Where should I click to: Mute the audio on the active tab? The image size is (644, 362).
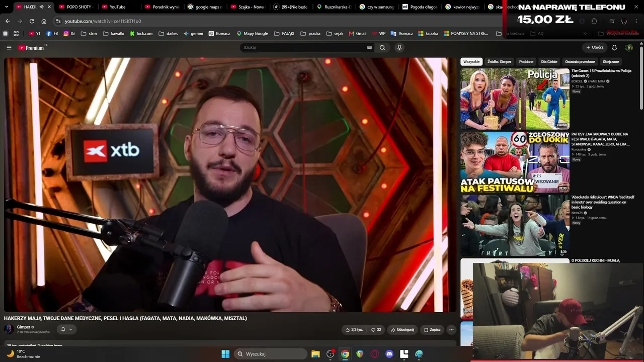[x=41, y=7]
